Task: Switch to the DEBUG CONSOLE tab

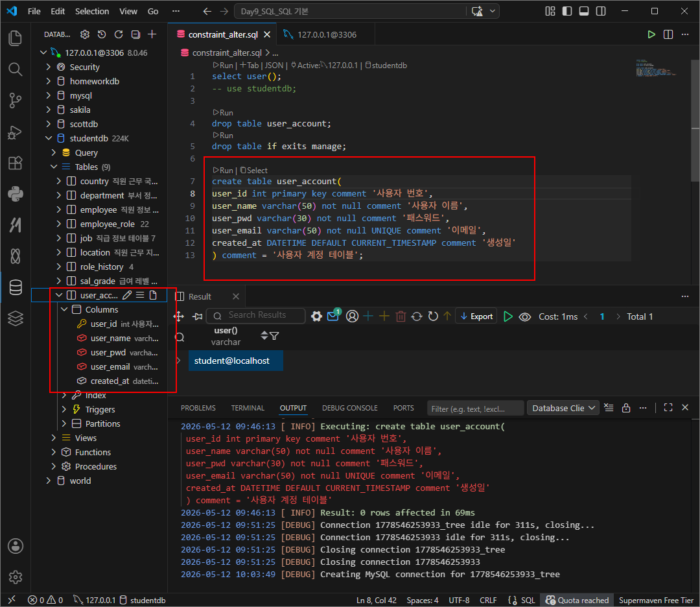Action: (x=350, y=408)
